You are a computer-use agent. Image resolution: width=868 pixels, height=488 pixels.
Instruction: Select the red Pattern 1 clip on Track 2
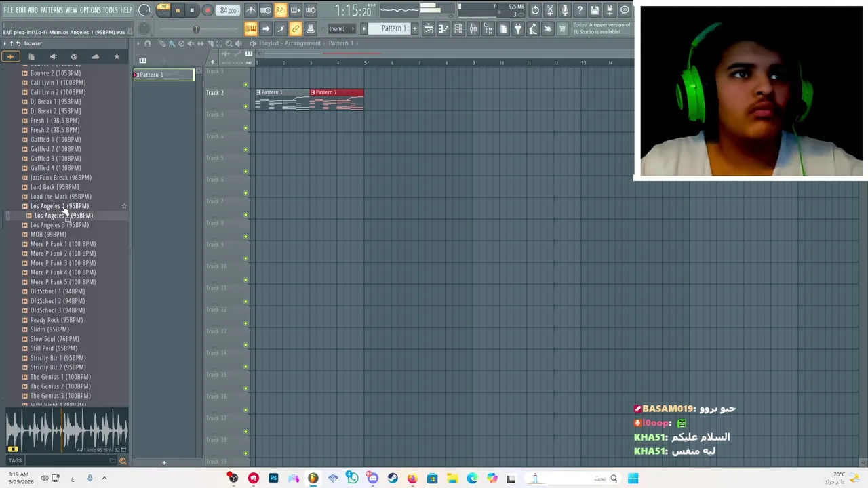[337, 99]
